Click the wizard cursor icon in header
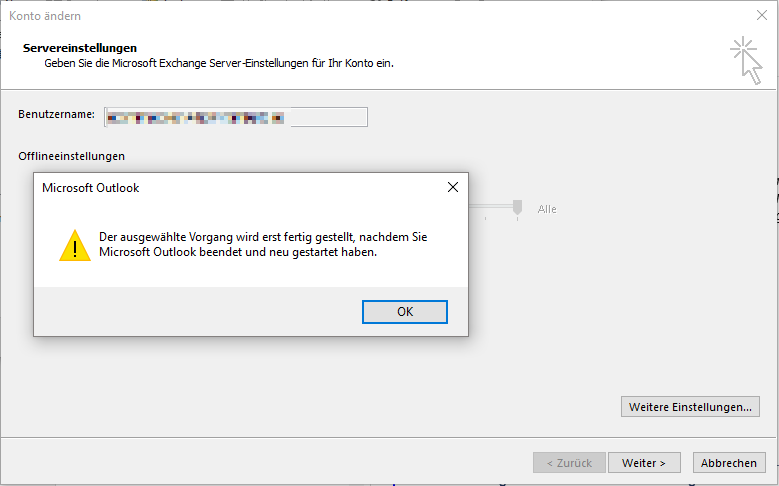This screenshot has height=486, width=779. (745, 60)
